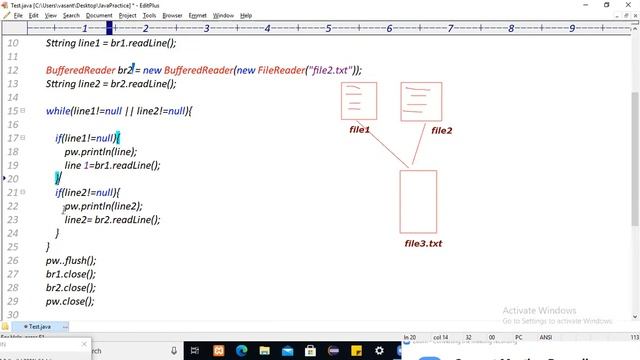Open the Mail app from the taskbar
The width and height of the screenshot is (640, 360).
tap(287, 351)
